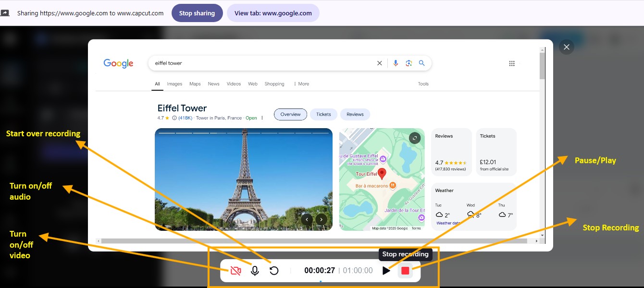The image size is (644, 288).
Task: Click the Google logo
Action: click(x=118, y=63)
